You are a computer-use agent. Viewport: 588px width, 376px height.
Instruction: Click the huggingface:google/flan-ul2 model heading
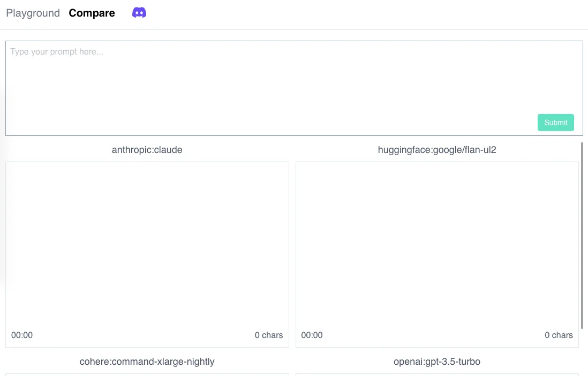point(437,150)
